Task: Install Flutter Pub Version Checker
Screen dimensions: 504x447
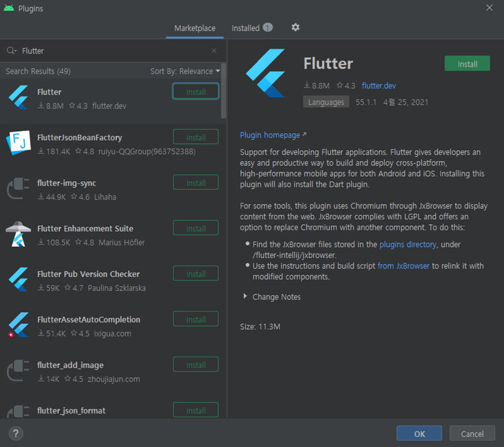Action: 196,274
